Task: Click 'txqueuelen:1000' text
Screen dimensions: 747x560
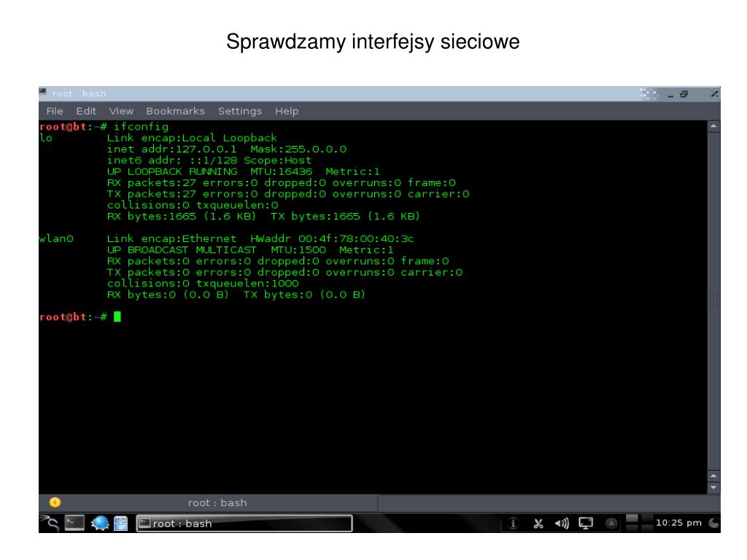Action: (x=247, y=284)
